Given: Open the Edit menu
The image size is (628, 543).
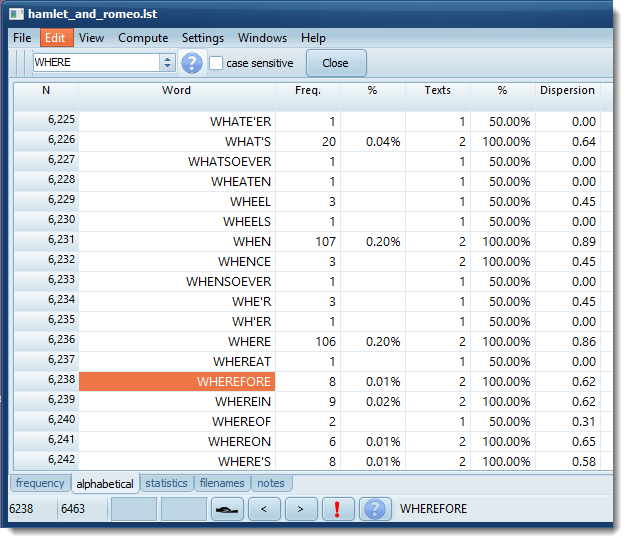Looking at the screenshot, I should point(55,38).
